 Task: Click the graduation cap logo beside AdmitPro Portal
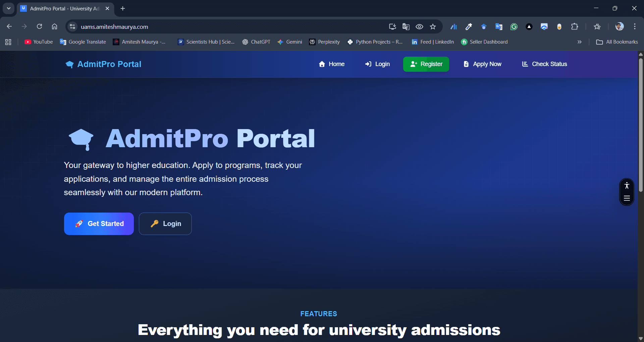click(69, 64)
